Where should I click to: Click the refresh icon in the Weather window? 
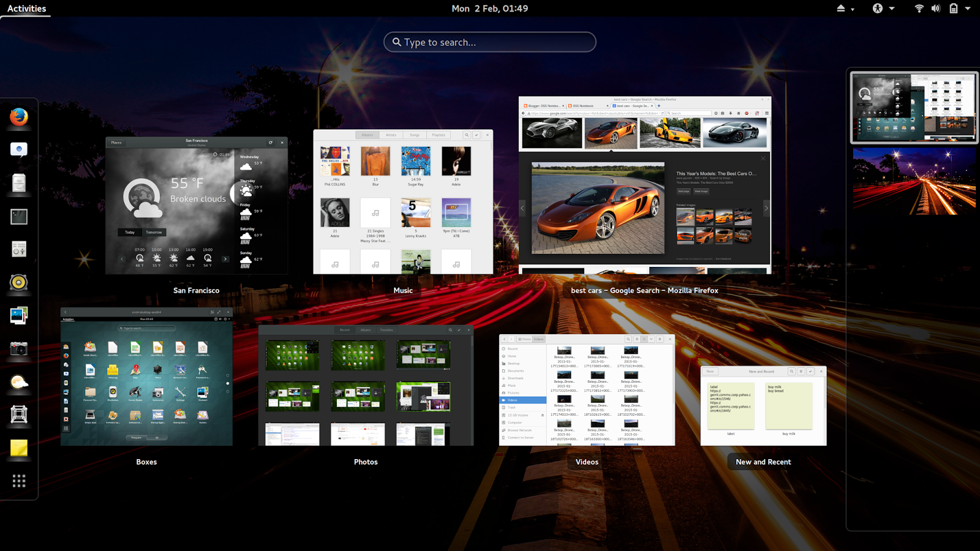pyautogui.click(x=271, y=142)
